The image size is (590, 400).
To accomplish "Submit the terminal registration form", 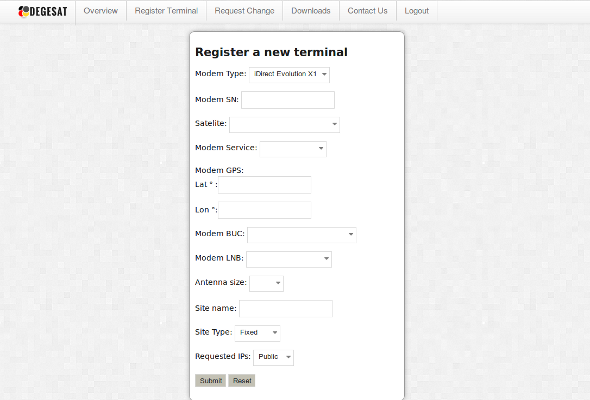I will point(210,380).
